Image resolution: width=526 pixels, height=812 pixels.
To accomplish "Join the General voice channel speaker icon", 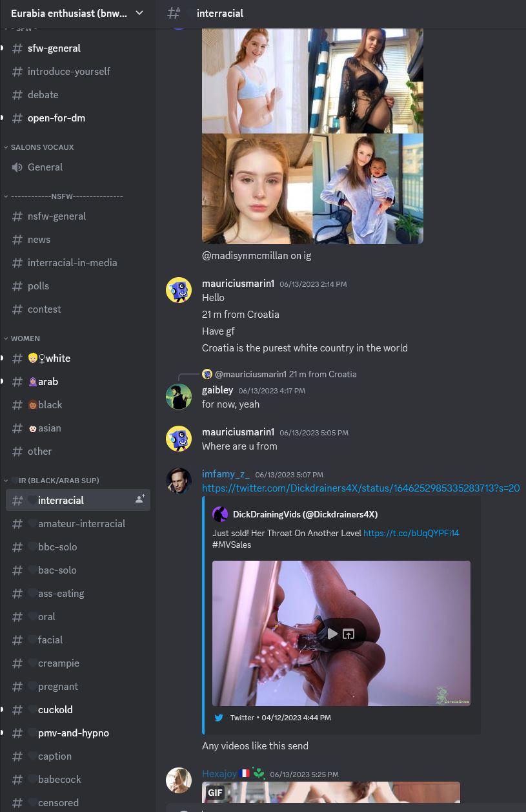I will point(17,167).
